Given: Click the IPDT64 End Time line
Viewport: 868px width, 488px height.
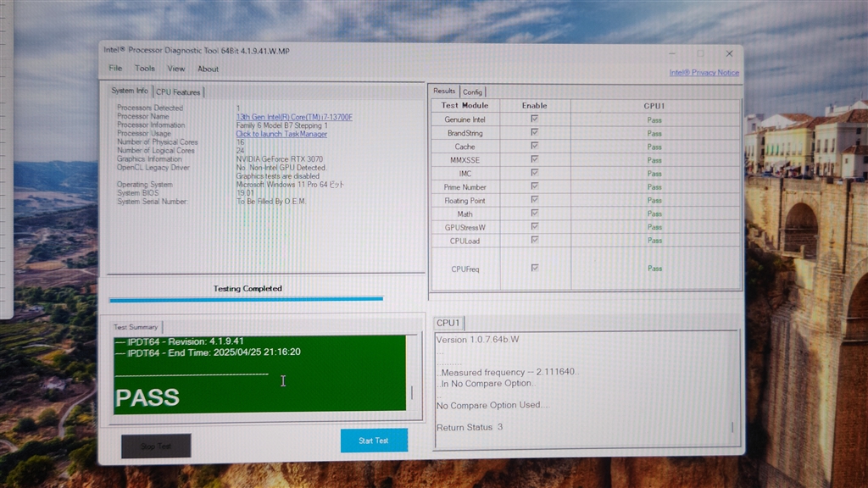Looking at the screenshot, I should tap(209, 352).
